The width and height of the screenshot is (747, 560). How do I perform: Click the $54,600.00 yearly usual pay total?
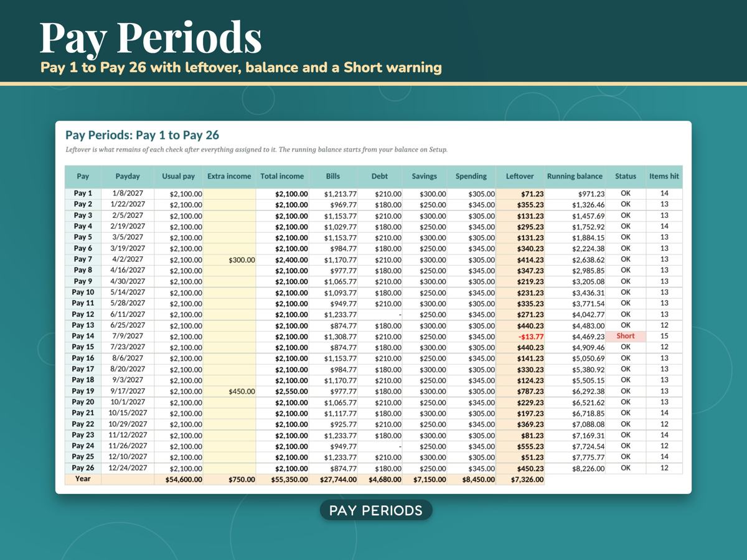click(x=179, y=479)
